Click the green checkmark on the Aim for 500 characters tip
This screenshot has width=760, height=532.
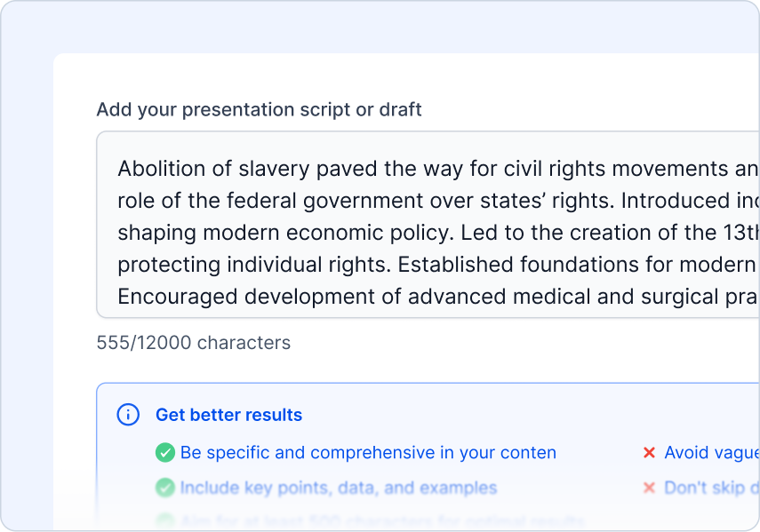(166, 521)
